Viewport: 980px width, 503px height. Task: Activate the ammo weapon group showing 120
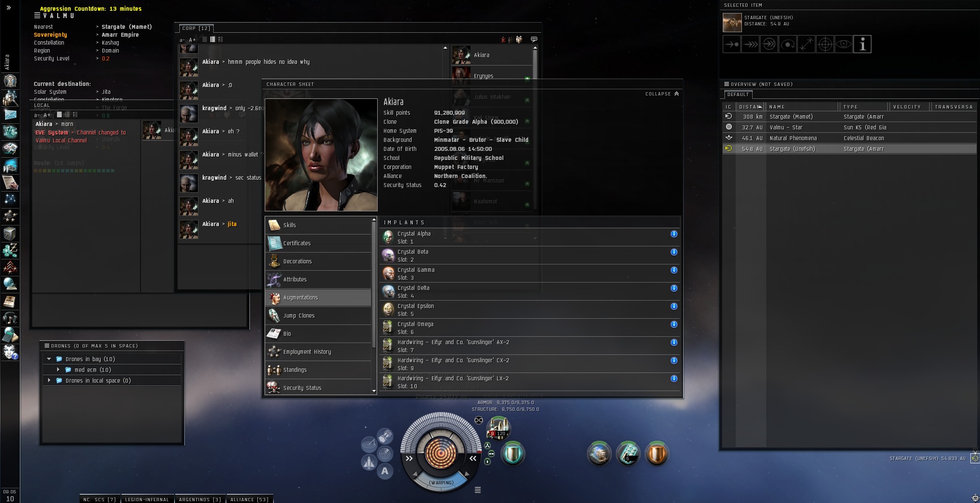pyautogui.click(x=498, y=428)
